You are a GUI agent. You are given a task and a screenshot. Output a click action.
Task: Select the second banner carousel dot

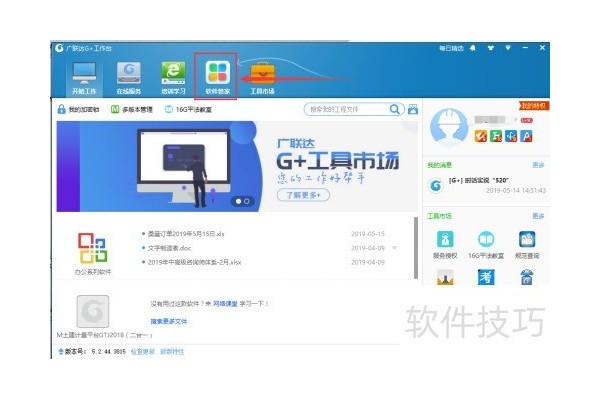point(247,201)
